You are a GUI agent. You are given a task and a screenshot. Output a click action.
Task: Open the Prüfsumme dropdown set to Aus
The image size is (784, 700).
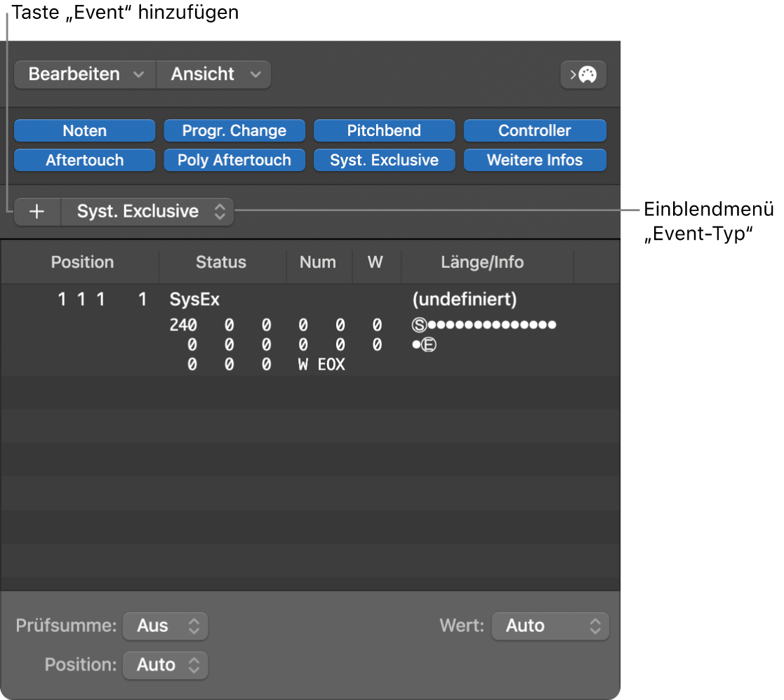coord(165,626)
